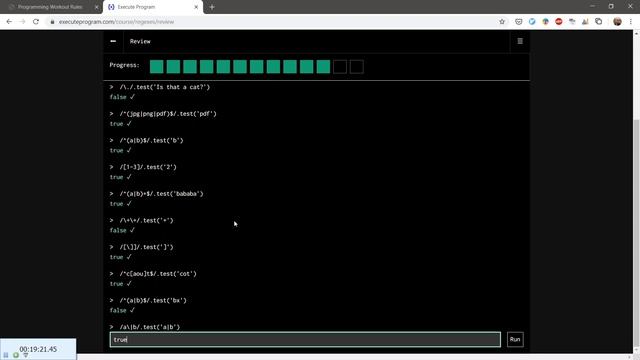Click the Progress: label
The width and height of the screenshot is (640, 360).
point(124,65)
